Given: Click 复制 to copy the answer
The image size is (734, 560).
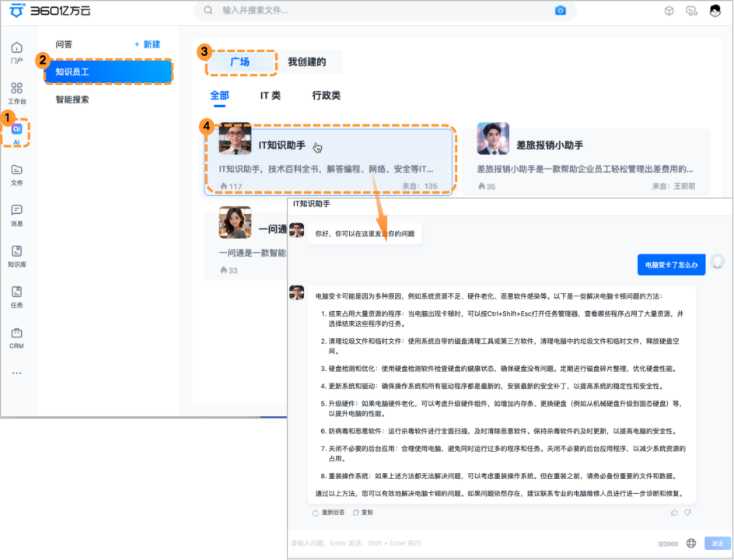Looking at the screenshot, I should point(363,513).
